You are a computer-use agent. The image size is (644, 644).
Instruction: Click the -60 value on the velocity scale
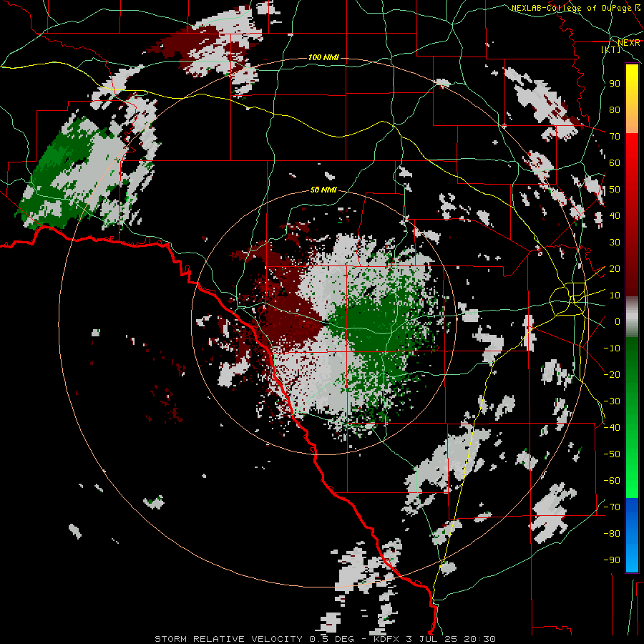612,481
